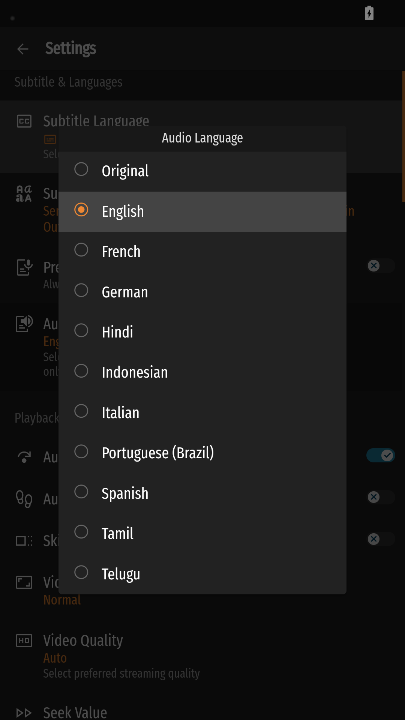Pick Portuguese (Brazil) audio language
This screenshot has height=720, width=405.
point(202,453)
